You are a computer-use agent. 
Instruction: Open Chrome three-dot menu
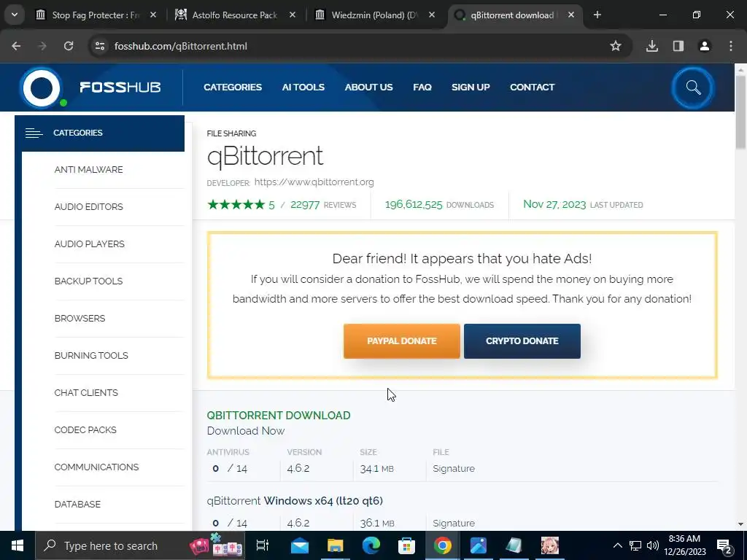pos(731,46)
